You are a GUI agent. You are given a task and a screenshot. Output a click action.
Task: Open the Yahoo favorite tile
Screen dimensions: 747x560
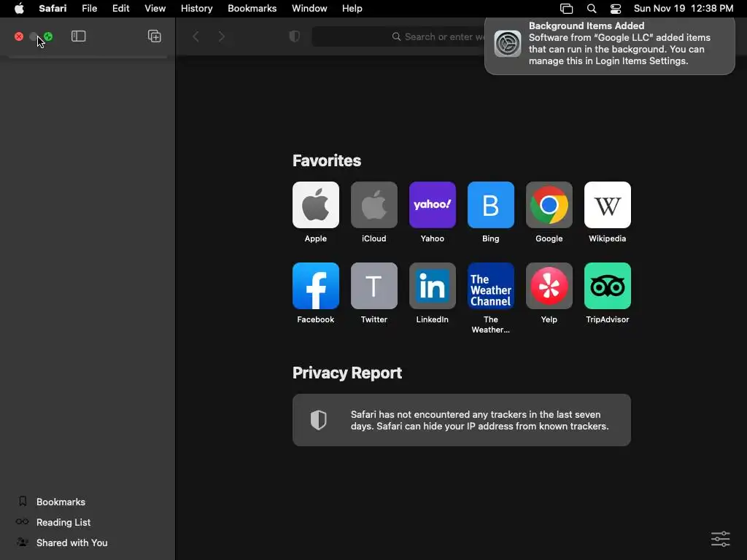click(432, 205)
